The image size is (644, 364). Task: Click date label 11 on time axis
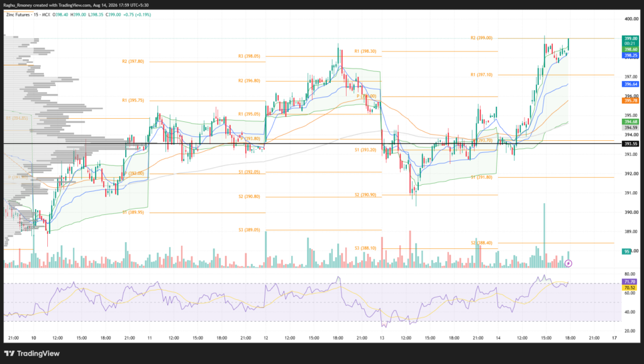coord(150,338)
